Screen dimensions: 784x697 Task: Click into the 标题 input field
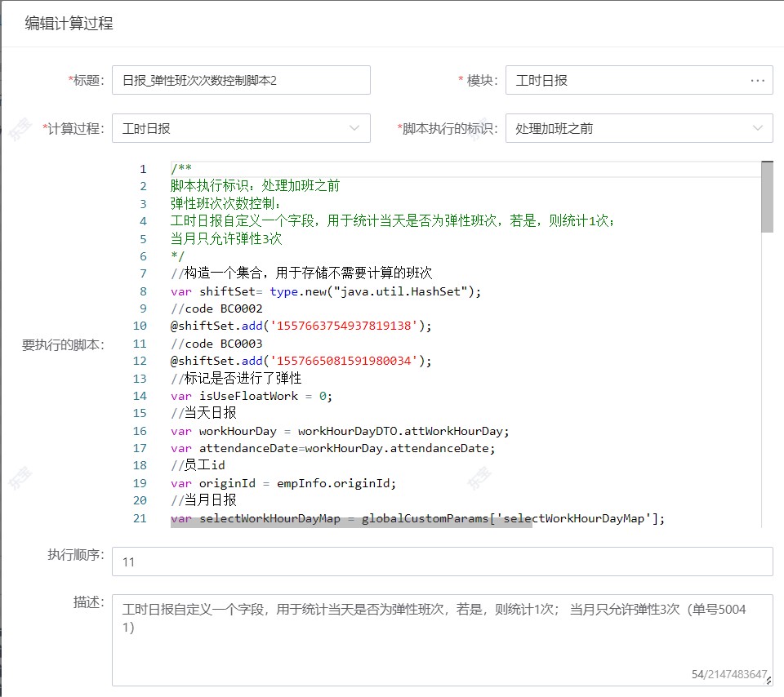(x=241, y=80)
